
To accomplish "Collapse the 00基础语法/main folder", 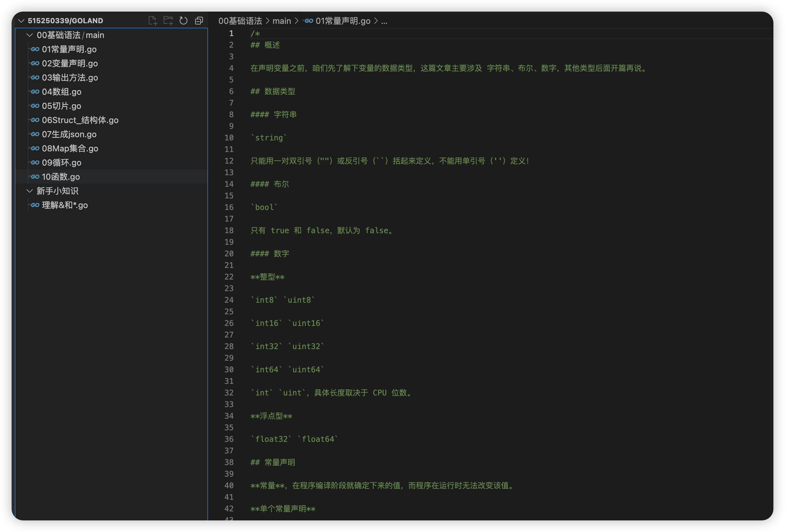I will click(30, 35).
